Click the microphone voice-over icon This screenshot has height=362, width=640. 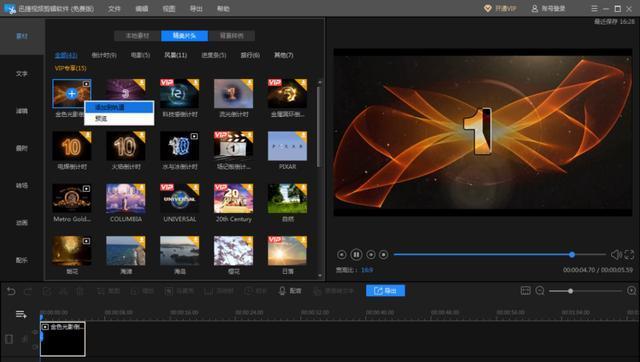[x=282, y=291]
